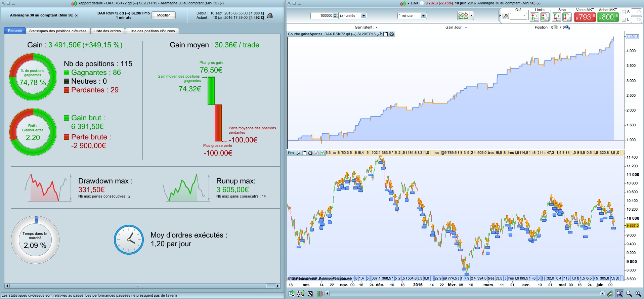644x299 pixels.
Task: Show DAX instrument info icon
Action: 422,3
